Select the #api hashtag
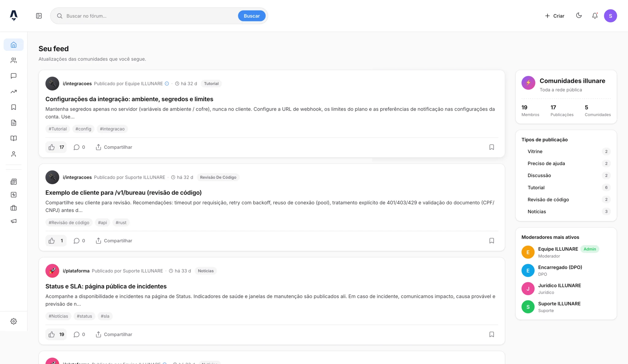This screenshot has width=628, height=364. [102, 223]
